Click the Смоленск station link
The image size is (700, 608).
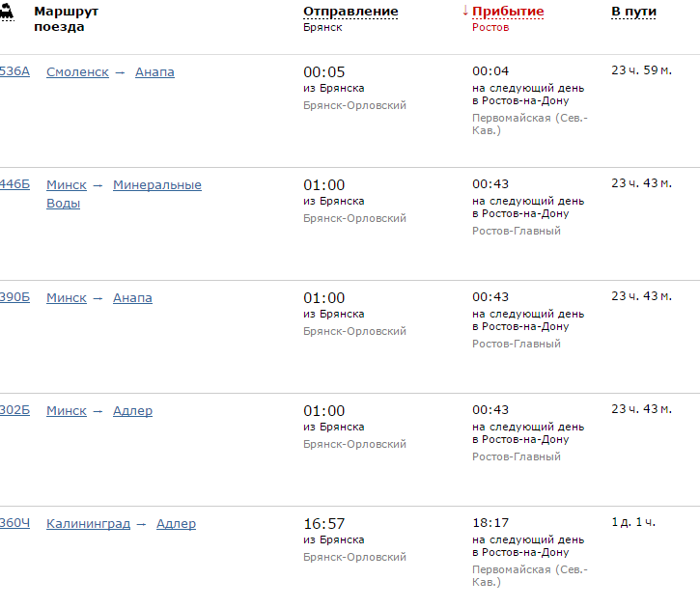pos(77,72)
